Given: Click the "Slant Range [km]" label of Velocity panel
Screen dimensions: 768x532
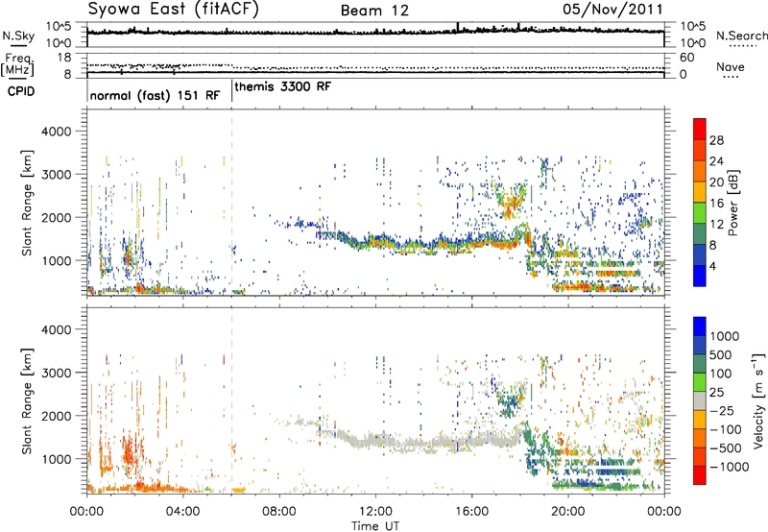Looking at the screenshot, I should click(x=28, y=400).
